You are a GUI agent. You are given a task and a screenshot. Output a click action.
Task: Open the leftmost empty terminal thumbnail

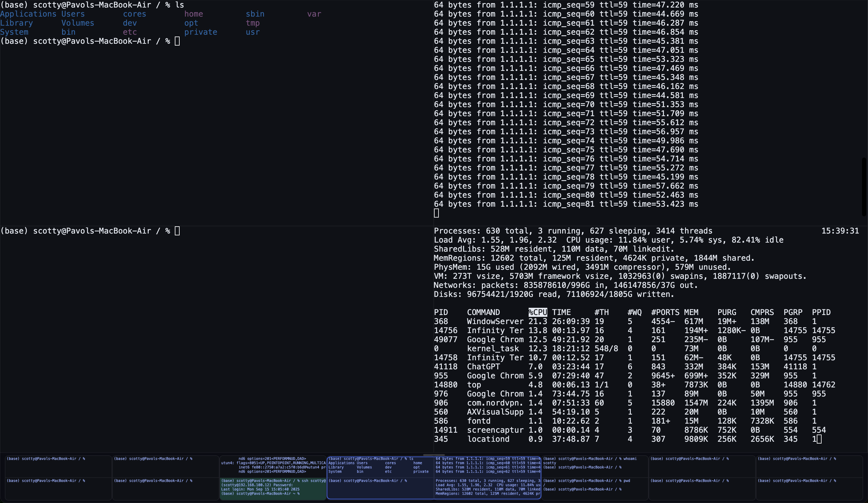pos(58,478)
